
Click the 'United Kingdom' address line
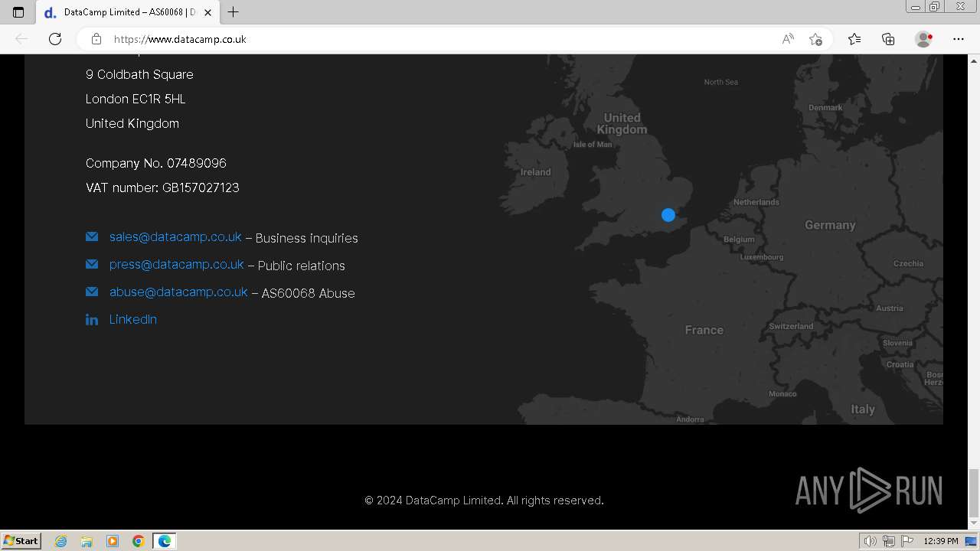coord(132,123)
